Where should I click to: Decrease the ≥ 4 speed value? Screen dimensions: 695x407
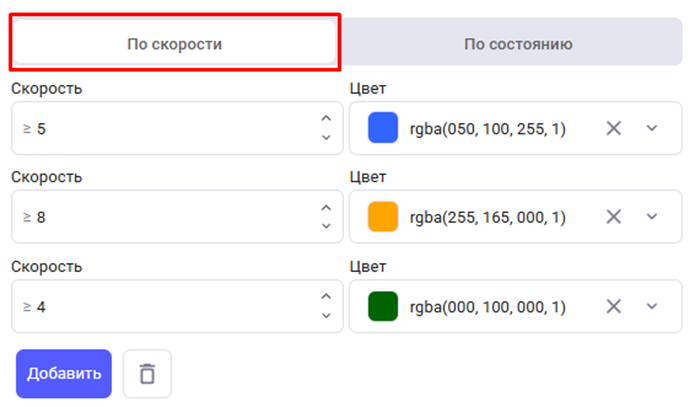click(325, 316)
